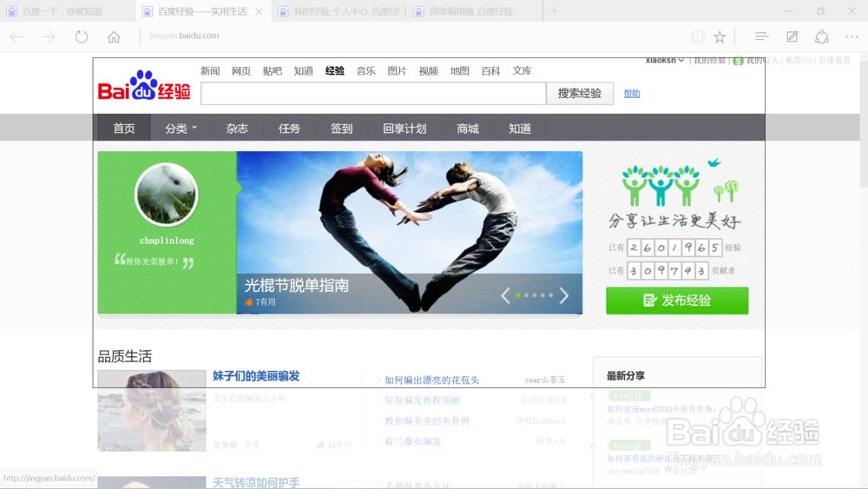Viewport: 868px width, 489px height.
Task: Open the share icon in browser toolbar
Action: (x=821, y=36)
